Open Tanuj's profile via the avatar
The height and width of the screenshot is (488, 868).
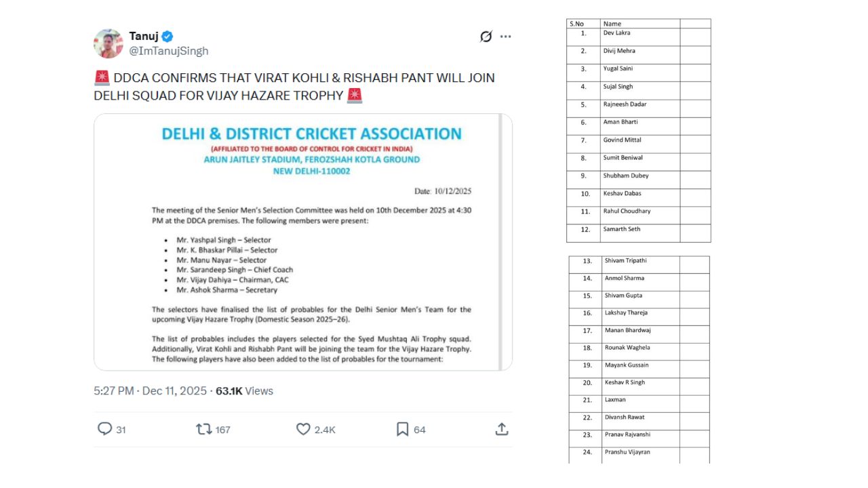[108, 43]
